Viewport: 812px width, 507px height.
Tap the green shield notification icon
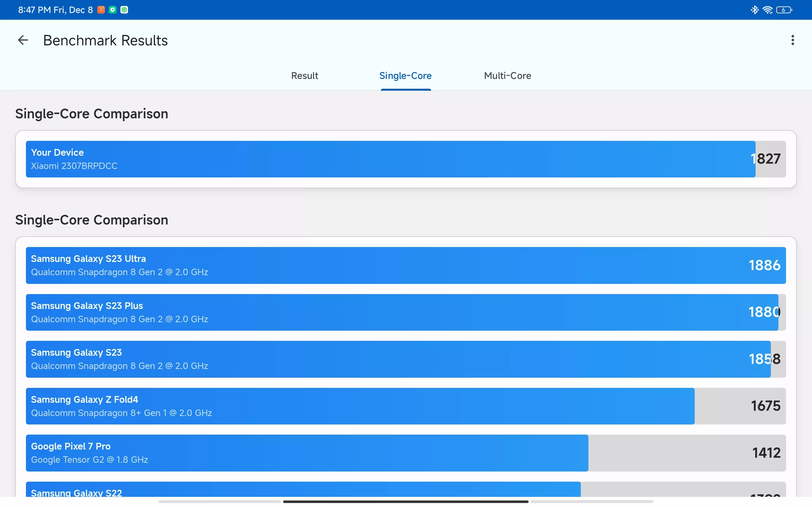tap(113, 10)
